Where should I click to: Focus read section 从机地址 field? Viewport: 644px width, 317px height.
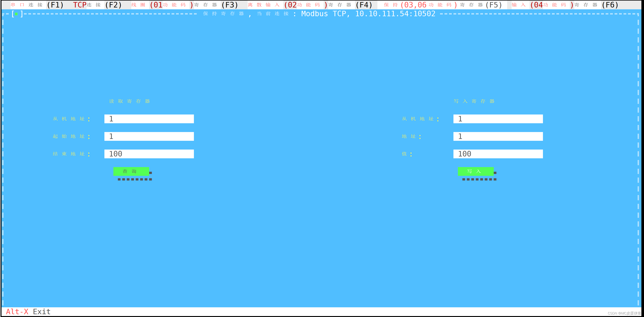point(149,119)
